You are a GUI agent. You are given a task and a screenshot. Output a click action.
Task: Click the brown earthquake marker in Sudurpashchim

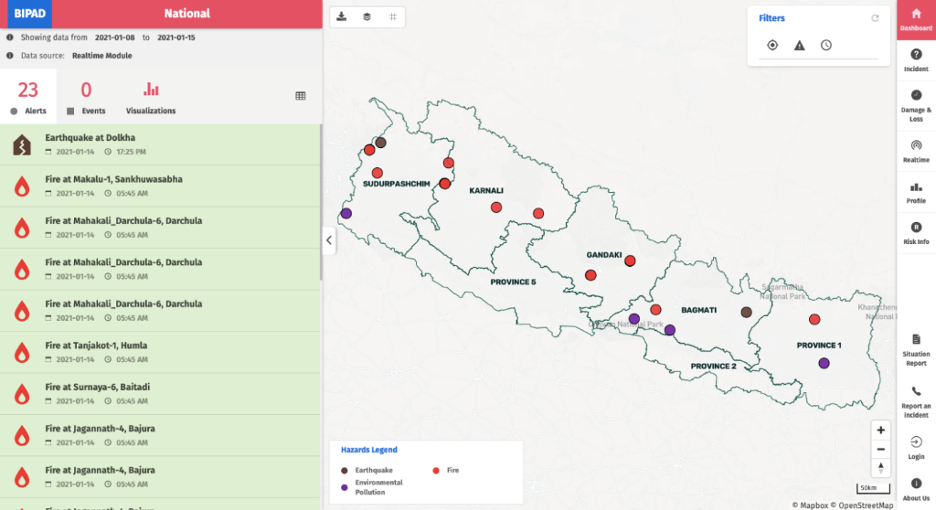coord(380,143)
